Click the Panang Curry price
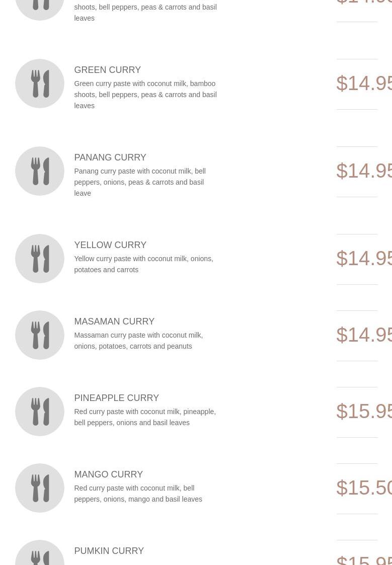Screen dimensions: 392x565 [364, 171]
